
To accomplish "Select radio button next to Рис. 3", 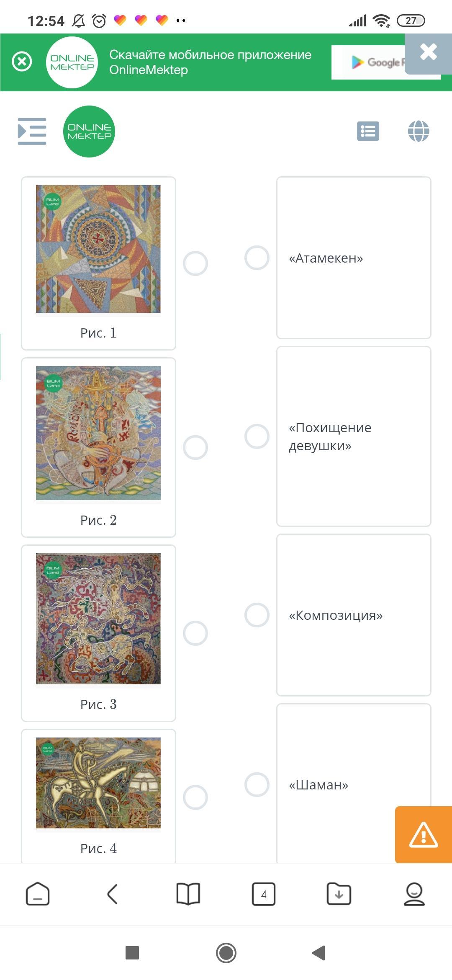I will (x=195, y=633).
